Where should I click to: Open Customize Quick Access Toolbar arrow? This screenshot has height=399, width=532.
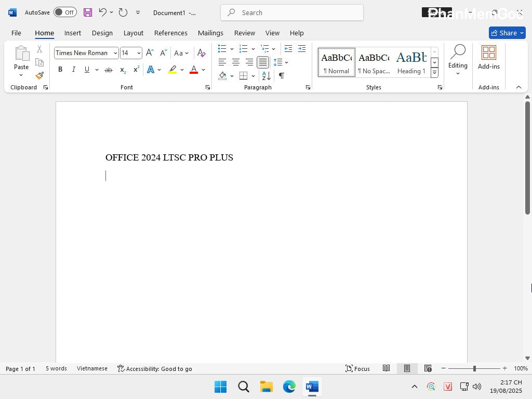[x=138, y=12]
